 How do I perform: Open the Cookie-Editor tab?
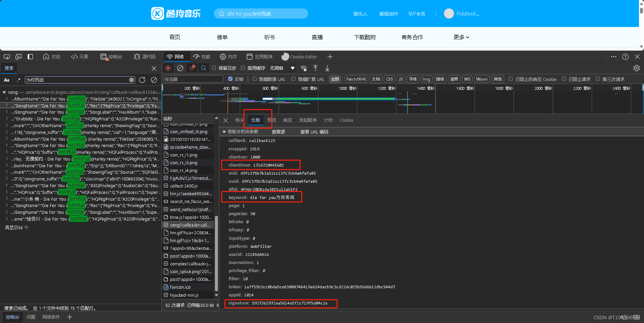[299, 57]
